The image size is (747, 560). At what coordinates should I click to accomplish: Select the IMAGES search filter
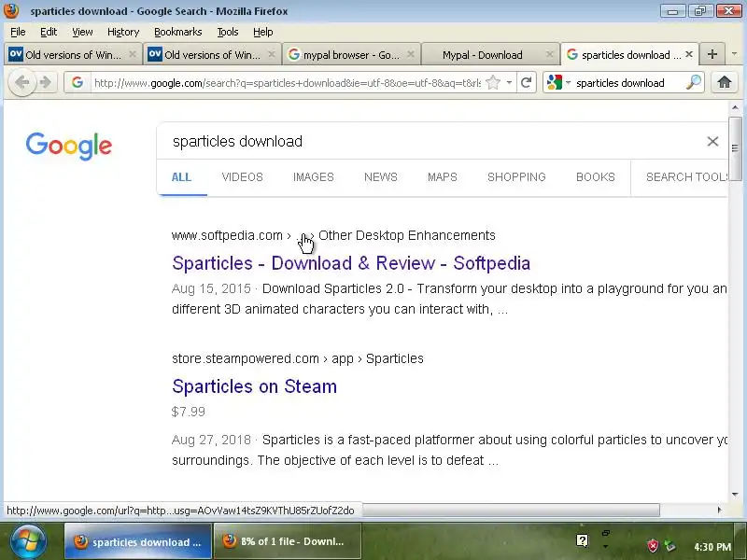click(314, 177)
